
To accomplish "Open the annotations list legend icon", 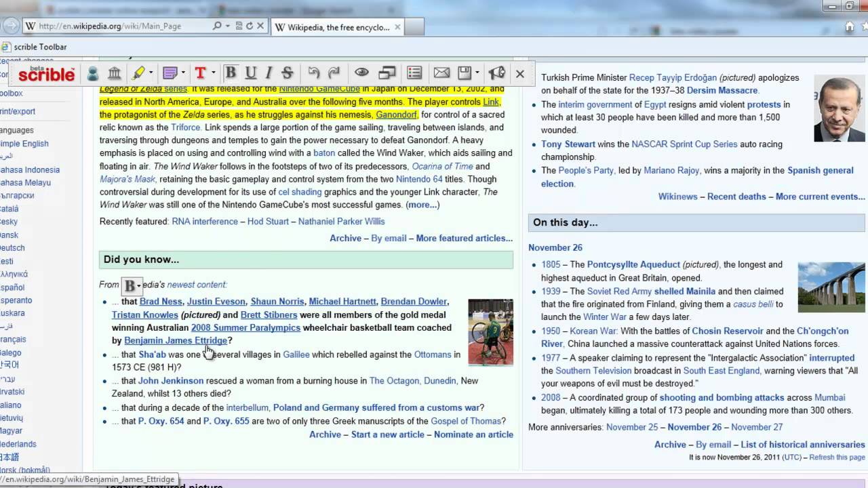I will (x=414, y=73).
